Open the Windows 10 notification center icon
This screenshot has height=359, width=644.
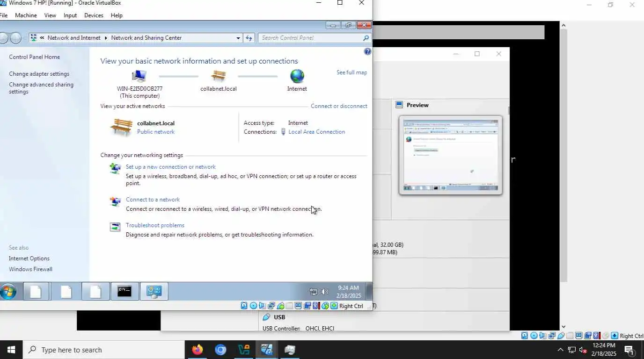629,350
